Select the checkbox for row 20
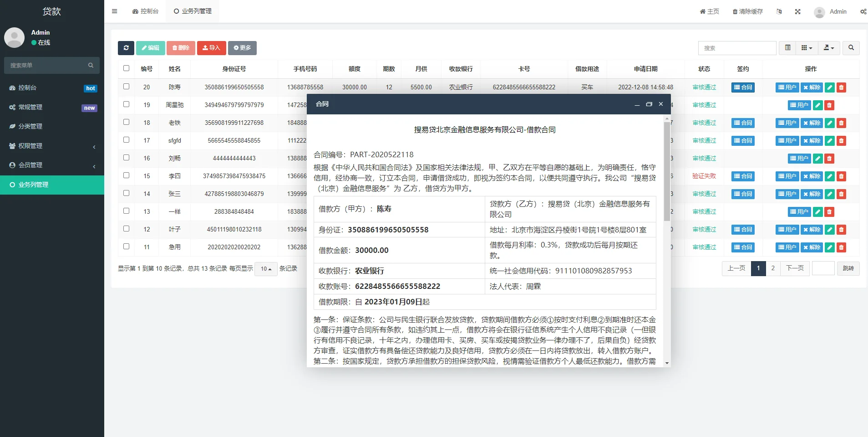 point(126,87)
